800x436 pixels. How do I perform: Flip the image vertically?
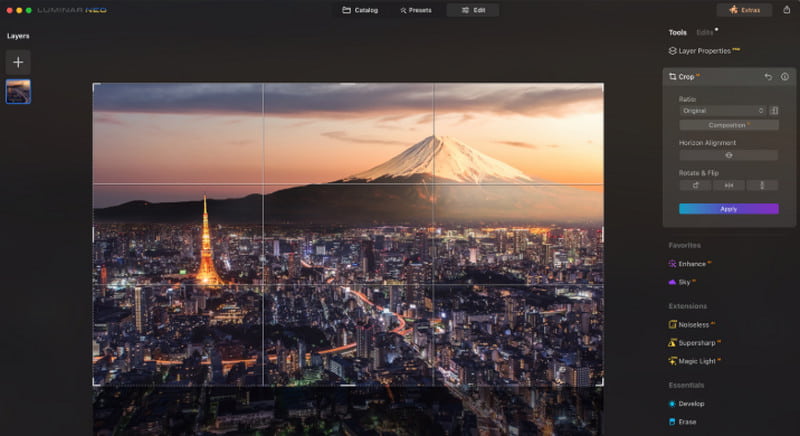[762, 186]
